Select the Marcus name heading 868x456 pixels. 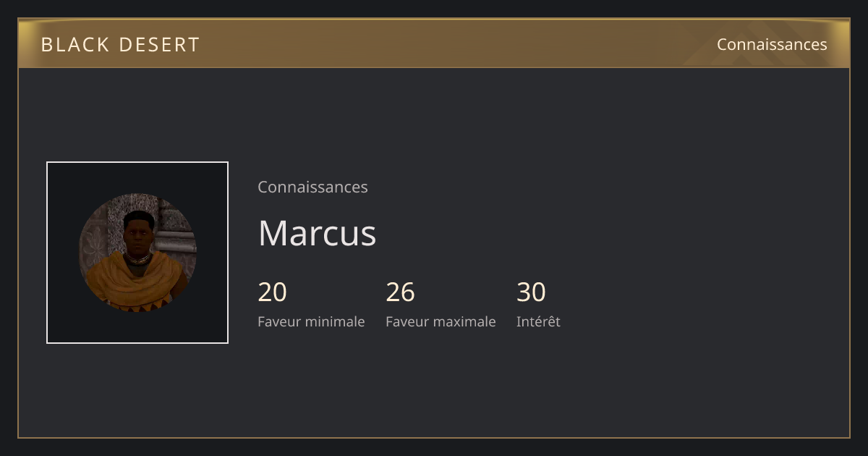pos(317,233)
